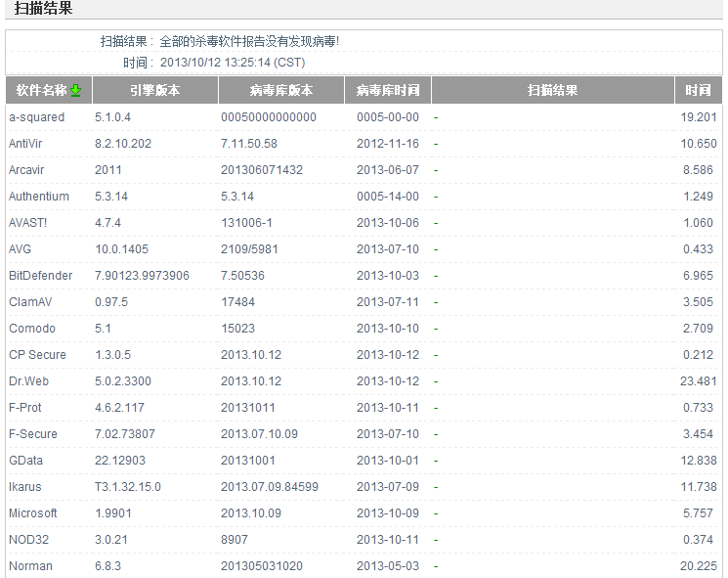Click database date 2013-05-03
The height and width of the screenshot is (578, 728).
click(x=388, y=566)
